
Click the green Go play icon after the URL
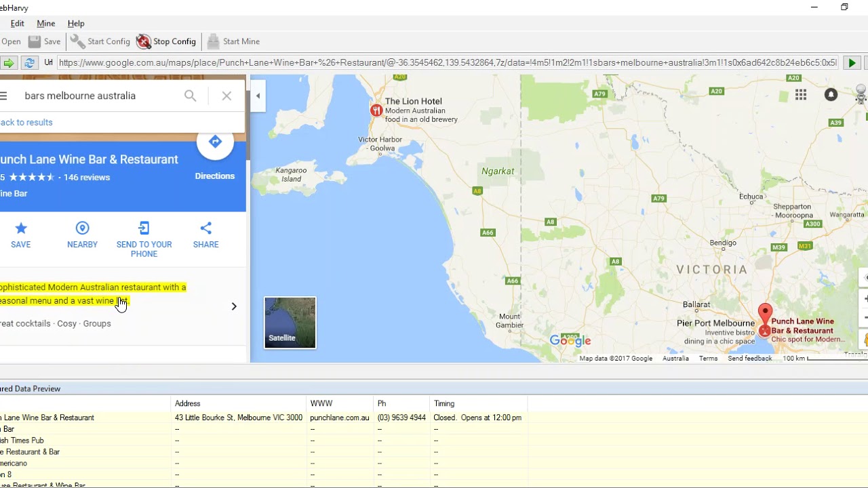[852, 63]
